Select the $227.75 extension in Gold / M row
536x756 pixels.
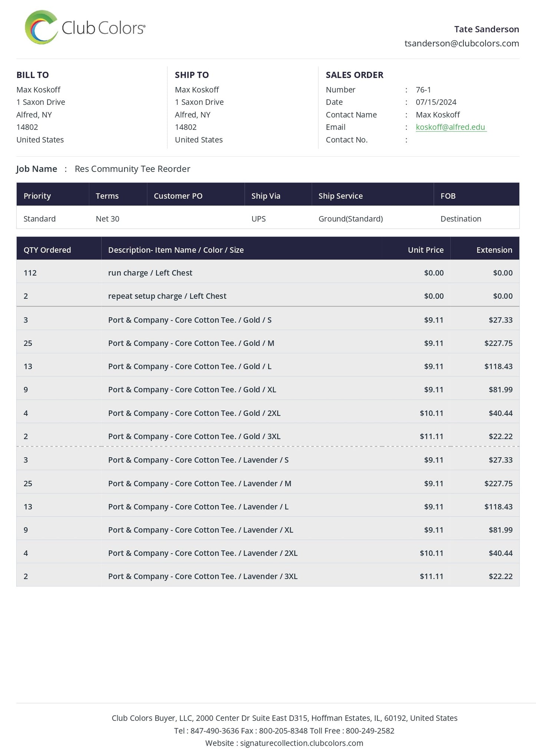498,343
